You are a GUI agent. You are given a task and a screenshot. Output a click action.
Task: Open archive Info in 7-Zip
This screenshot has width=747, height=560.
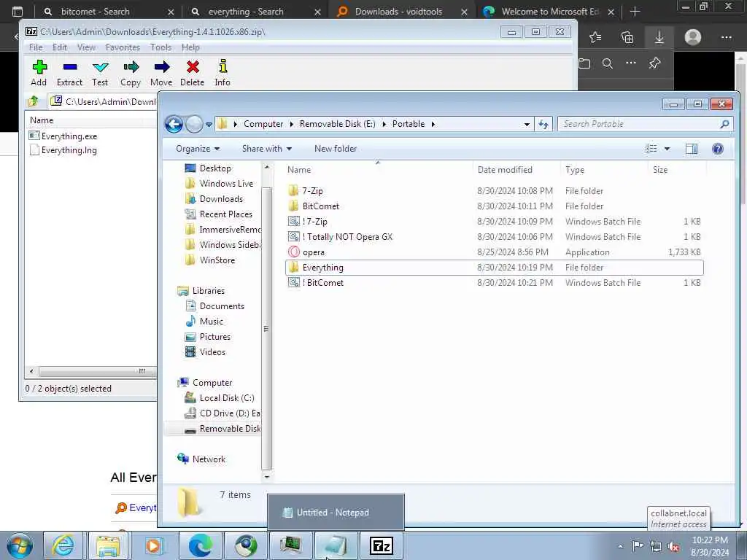tap(222, 73)
